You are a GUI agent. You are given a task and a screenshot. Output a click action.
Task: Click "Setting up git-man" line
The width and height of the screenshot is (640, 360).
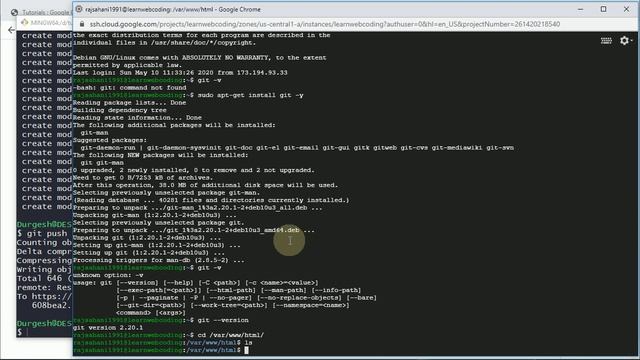coord(157,245)
